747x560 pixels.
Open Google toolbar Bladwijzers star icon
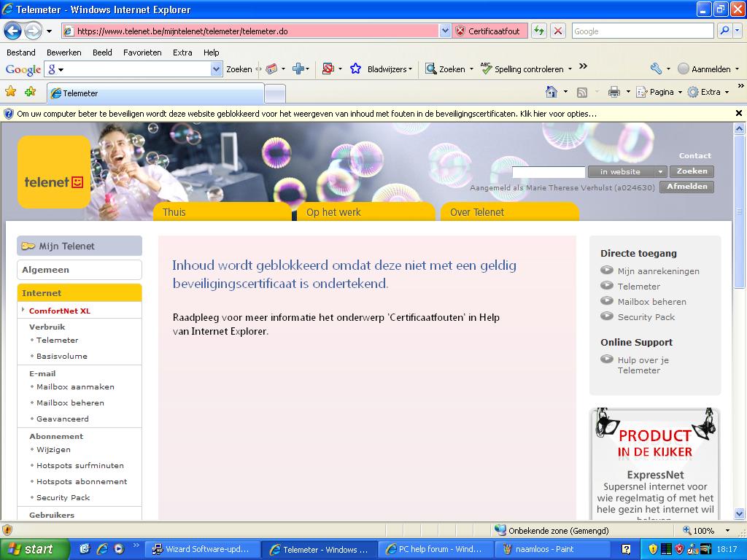(355, 69)
